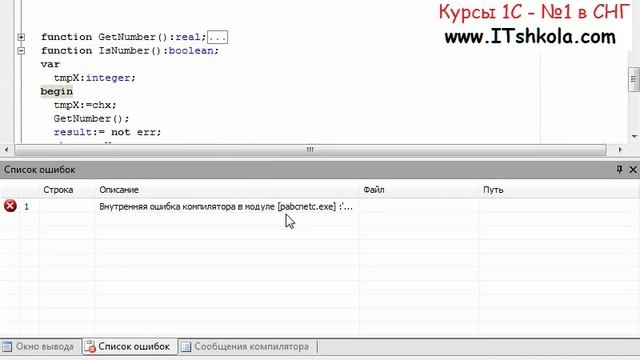Click the editor's down scroll arrow
Image resolution: width=640 pixels, height=360 pixels.
point(634,136)
